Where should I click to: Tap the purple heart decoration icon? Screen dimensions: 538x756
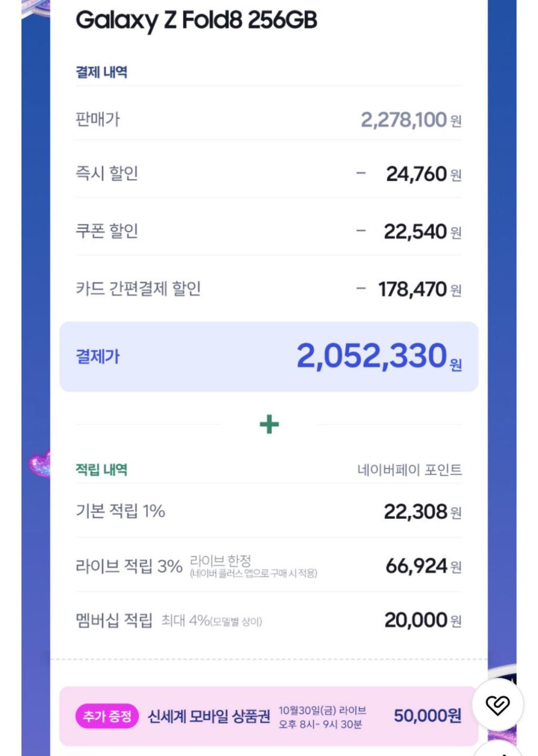pos(40,464)
